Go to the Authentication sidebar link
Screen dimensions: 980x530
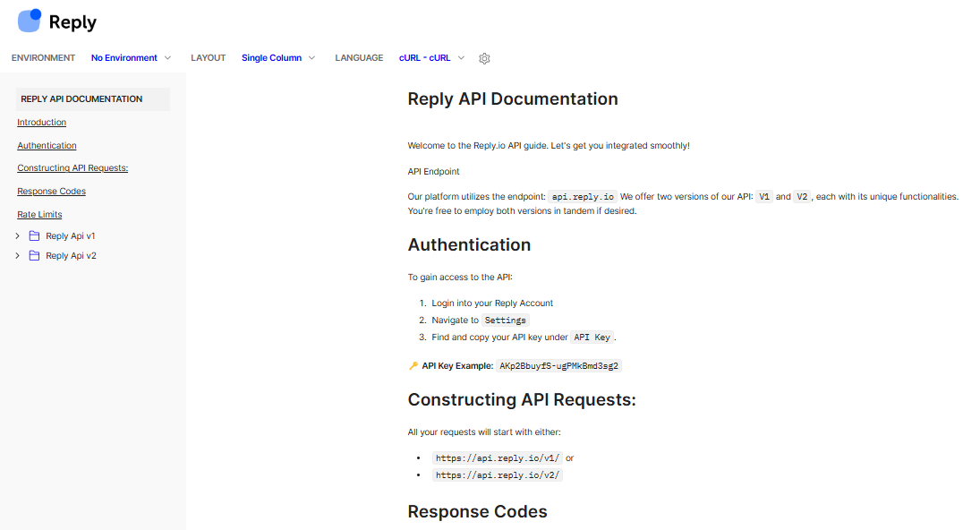coord(47,146)
